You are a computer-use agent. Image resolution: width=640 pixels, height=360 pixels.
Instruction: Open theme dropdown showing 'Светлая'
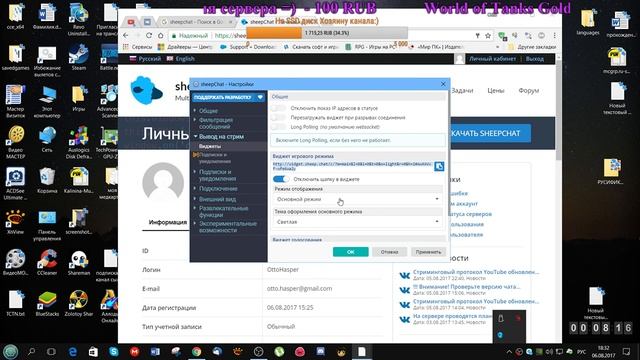[358, 222]
